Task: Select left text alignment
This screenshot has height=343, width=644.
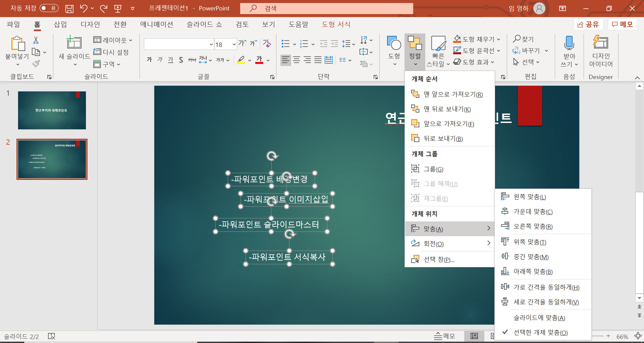Action: [285, 60]
